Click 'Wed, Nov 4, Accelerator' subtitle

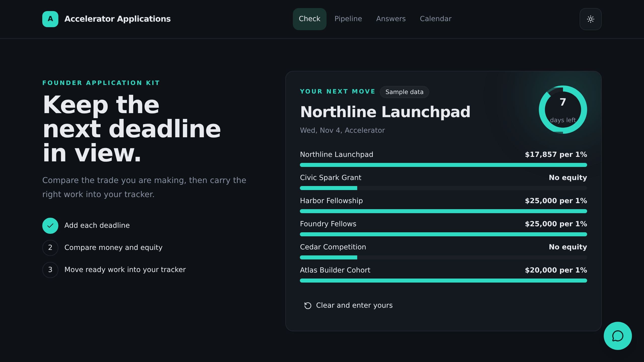point(342,130)
